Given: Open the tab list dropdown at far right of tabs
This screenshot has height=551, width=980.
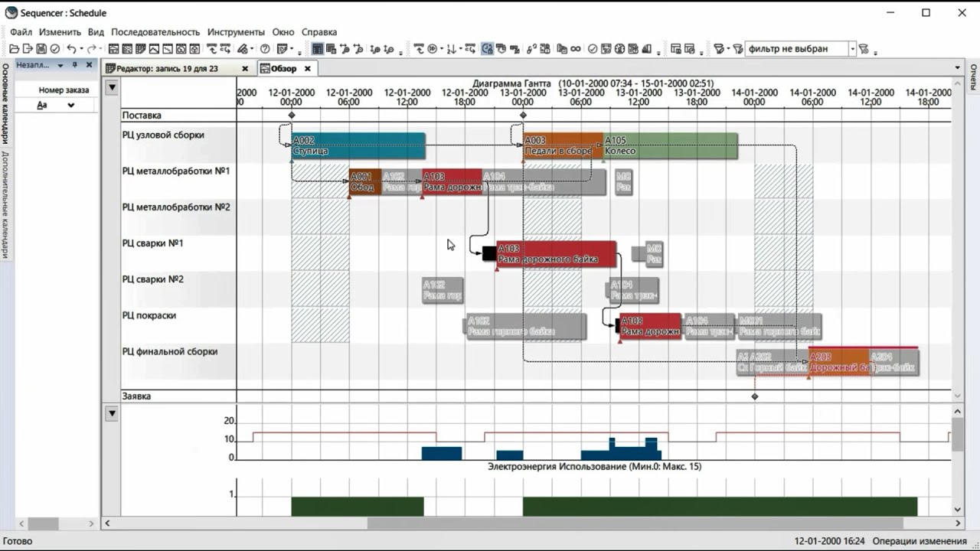Looking at the screenshot, I should [x=957, y=68].
